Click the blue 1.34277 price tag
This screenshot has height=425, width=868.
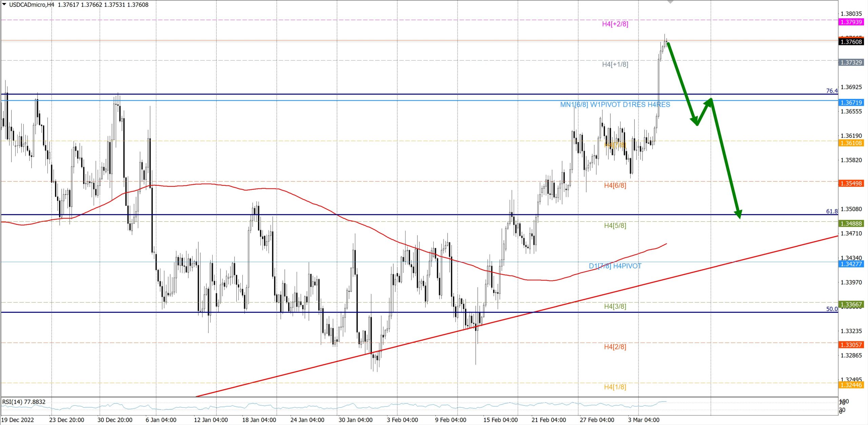(851, 264)
